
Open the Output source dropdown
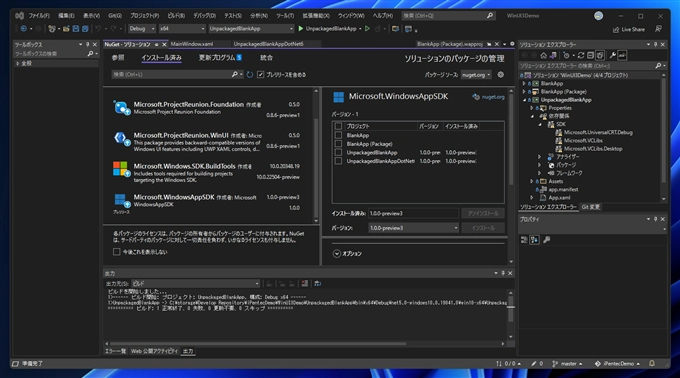tap(195, 284)
